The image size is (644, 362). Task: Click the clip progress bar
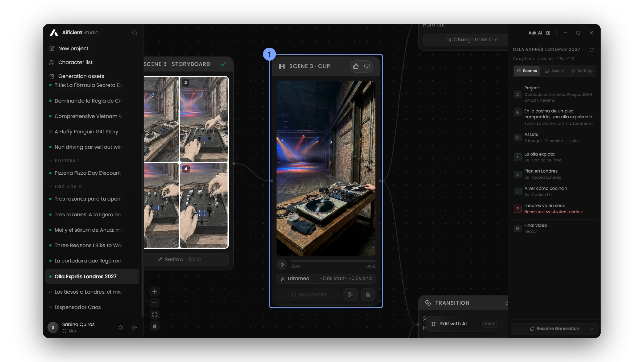(x=333, y=261)
